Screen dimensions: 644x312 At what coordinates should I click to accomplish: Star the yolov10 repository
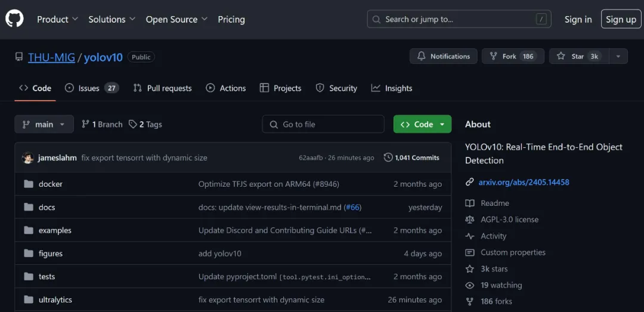[577, 56]
